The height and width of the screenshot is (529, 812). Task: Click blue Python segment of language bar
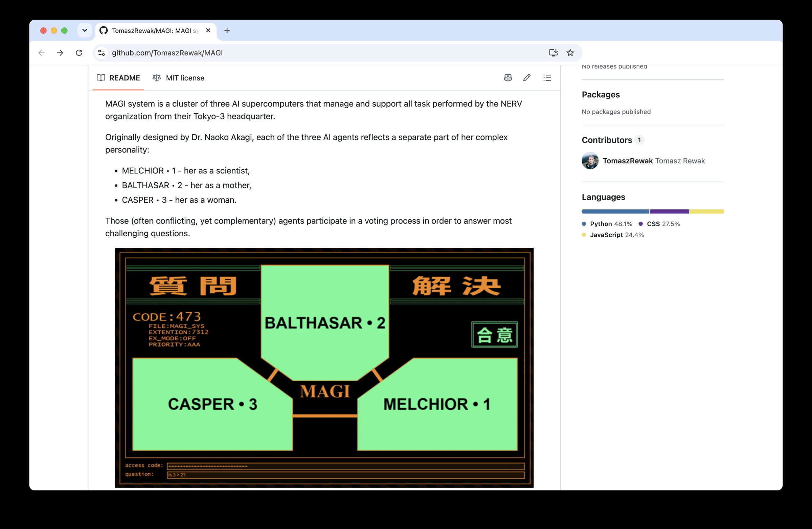click(x=615, y=212)
